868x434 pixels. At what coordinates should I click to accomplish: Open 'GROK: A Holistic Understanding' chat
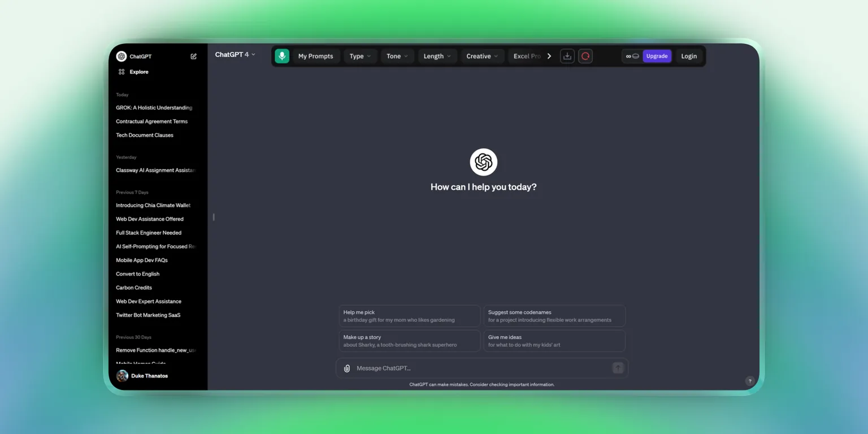click(x=154, y=108)
